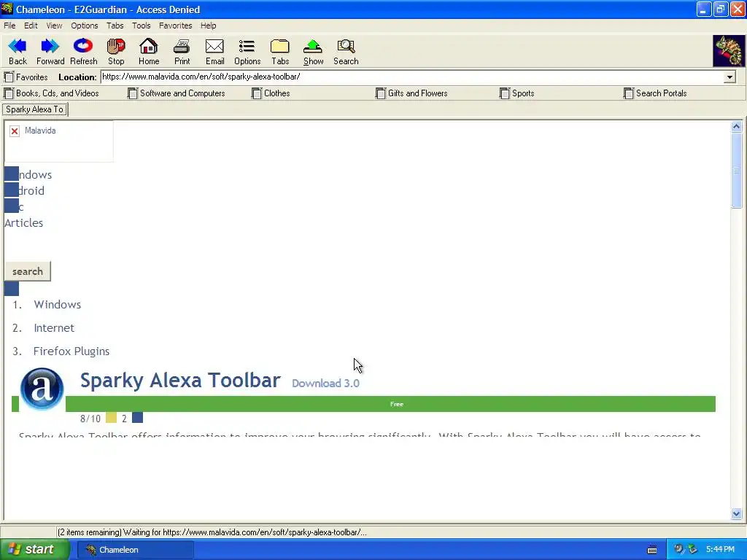Follow the Firefox Plugins breadcrumb link
The image size is (747, 560).
[x=71, y=351]
